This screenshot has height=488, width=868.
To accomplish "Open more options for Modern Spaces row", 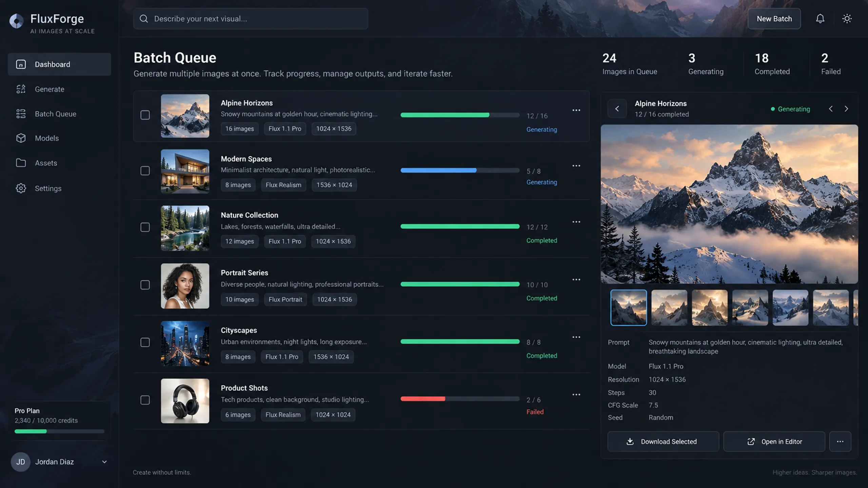I will 576,166.
